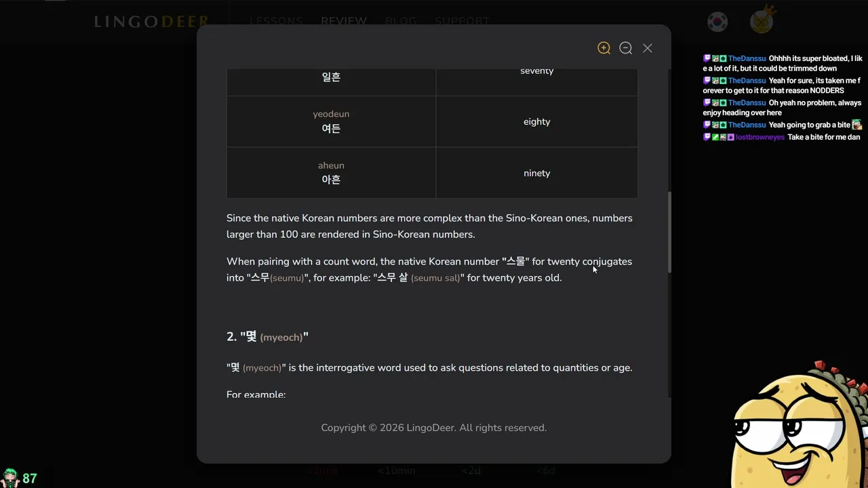Click the popup's vertical scrollbar thumb
This screenshot has width=868, height=488.
(669, 232)
